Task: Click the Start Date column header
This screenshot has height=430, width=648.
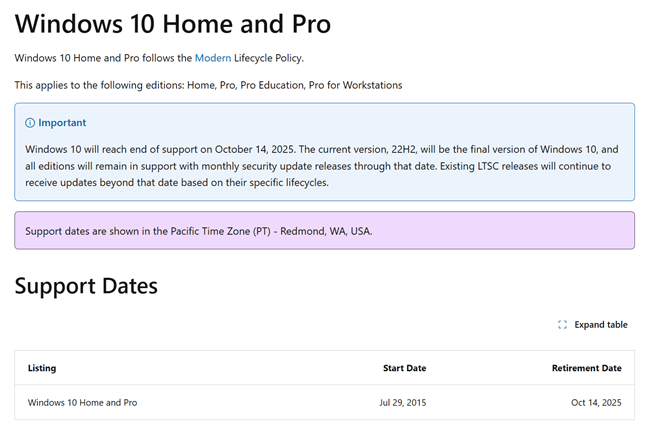Action: coord(404,368)
